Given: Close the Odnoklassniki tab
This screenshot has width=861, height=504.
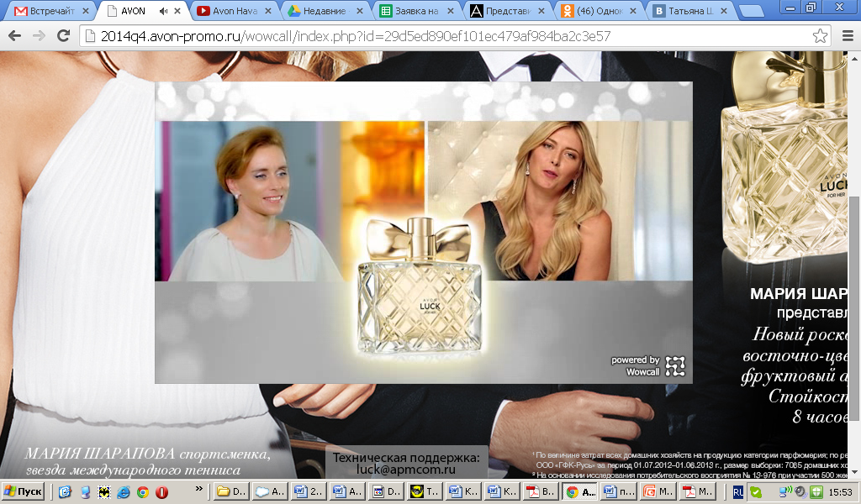Looking at the screenshot, I should (632, 11).
